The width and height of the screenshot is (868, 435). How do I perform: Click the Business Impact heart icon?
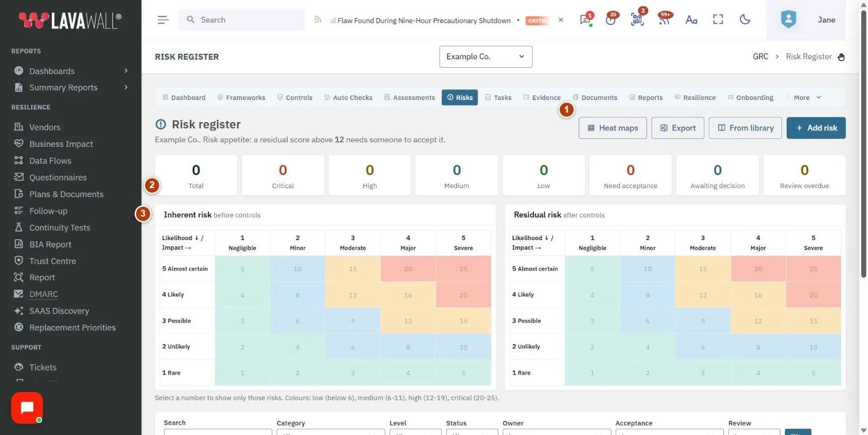[x=19, y=143]
